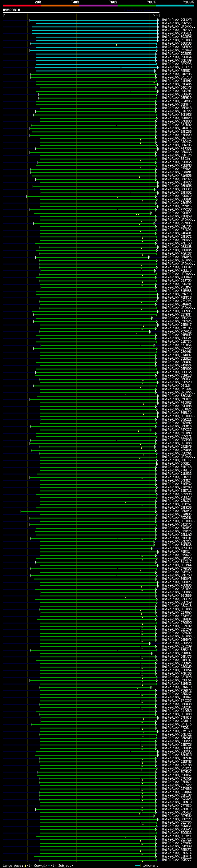
Task: Click the green alignment bar for C8W0Y0
Action: (x=89, y=511)
